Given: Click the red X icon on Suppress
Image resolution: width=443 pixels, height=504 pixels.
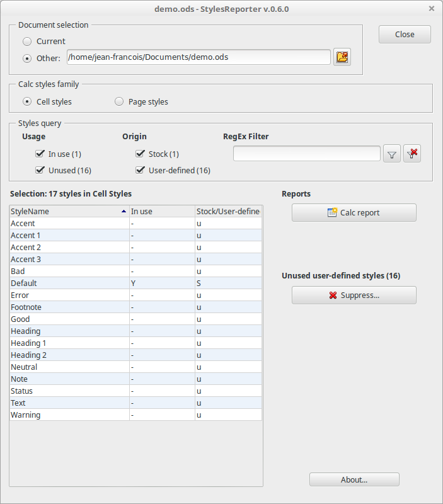Looking at the screenshot, I should [333, 295].
